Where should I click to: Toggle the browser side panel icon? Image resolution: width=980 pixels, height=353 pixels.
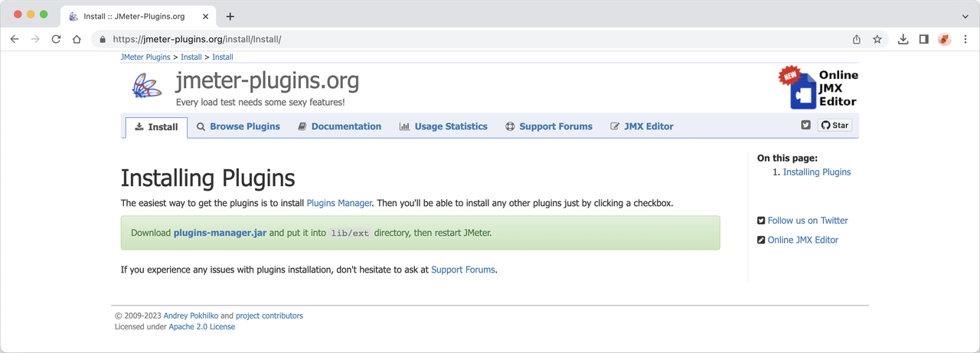coord(923,39)
